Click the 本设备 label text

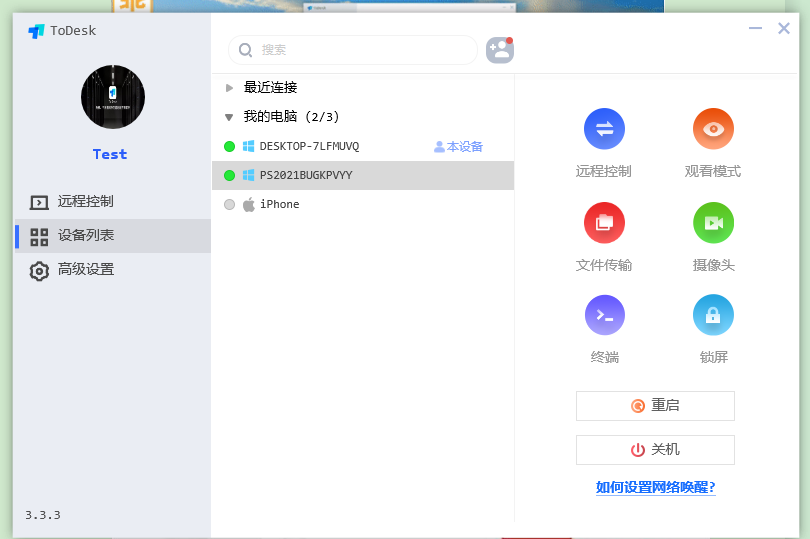(x=465, y=147)
